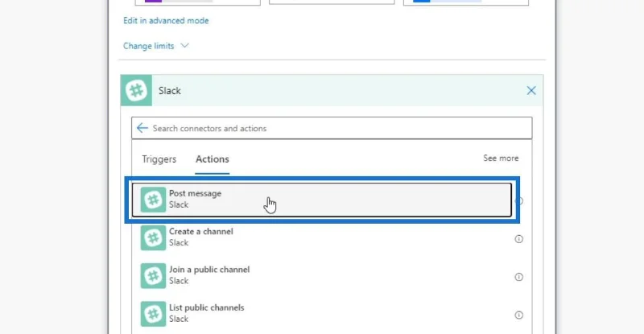Close the Slack action panel

pos(531,90)
